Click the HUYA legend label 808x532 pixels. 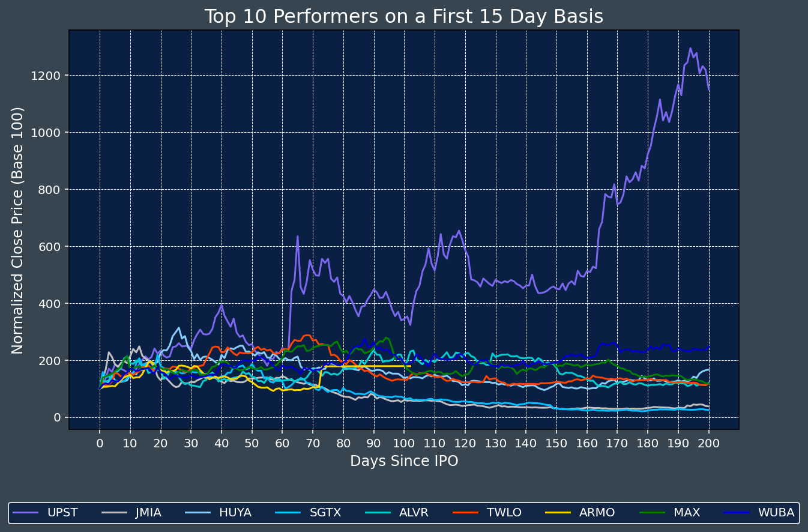(235, 513)
